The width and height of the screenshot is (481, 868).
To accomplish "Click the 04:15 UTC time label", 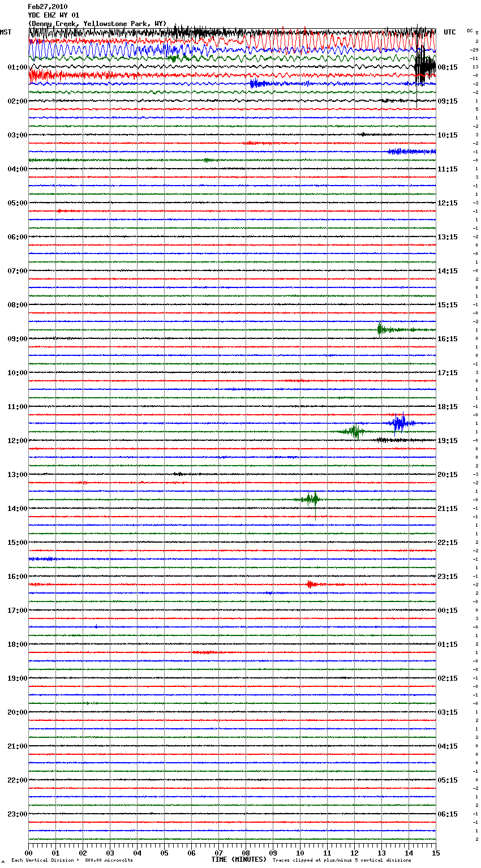I will pos(448,746).
